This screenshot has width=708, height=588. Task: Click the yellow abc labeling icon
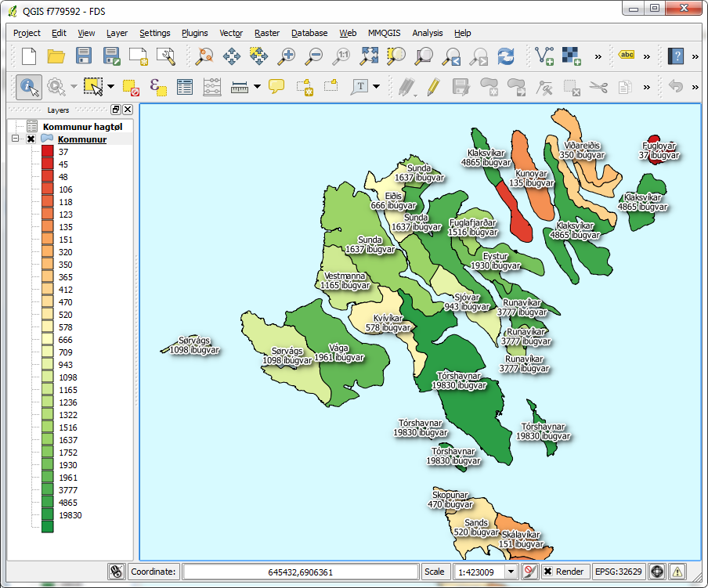[x=627, y=55]
